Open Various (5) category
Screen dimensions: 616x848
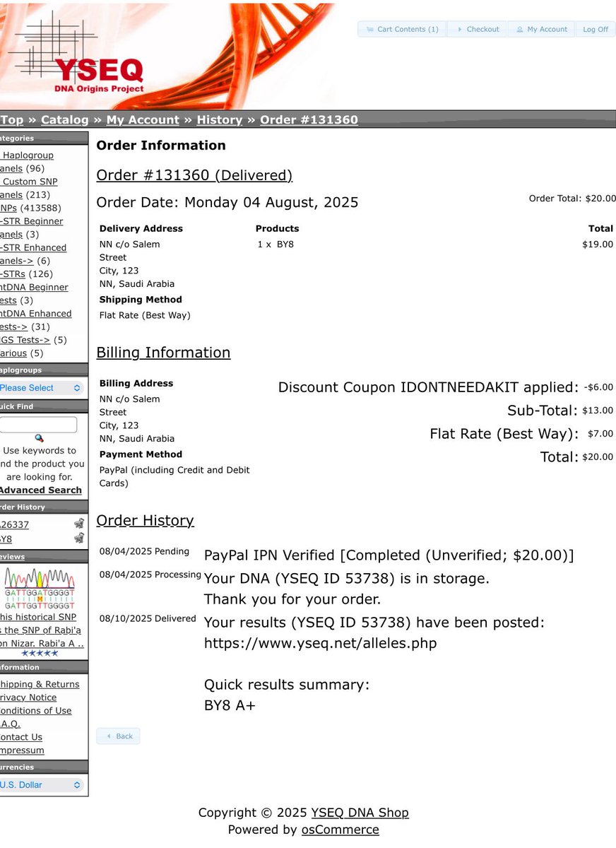point(13,353)
